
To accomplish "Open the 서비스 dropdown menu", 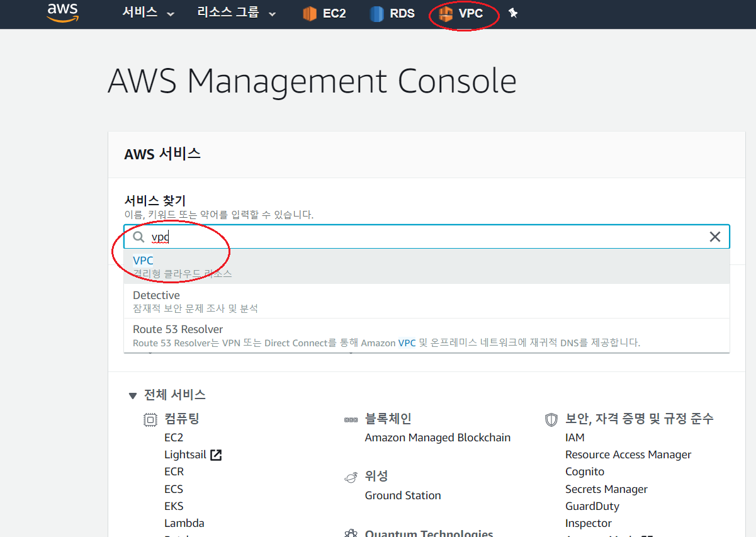I will (149, 13).
